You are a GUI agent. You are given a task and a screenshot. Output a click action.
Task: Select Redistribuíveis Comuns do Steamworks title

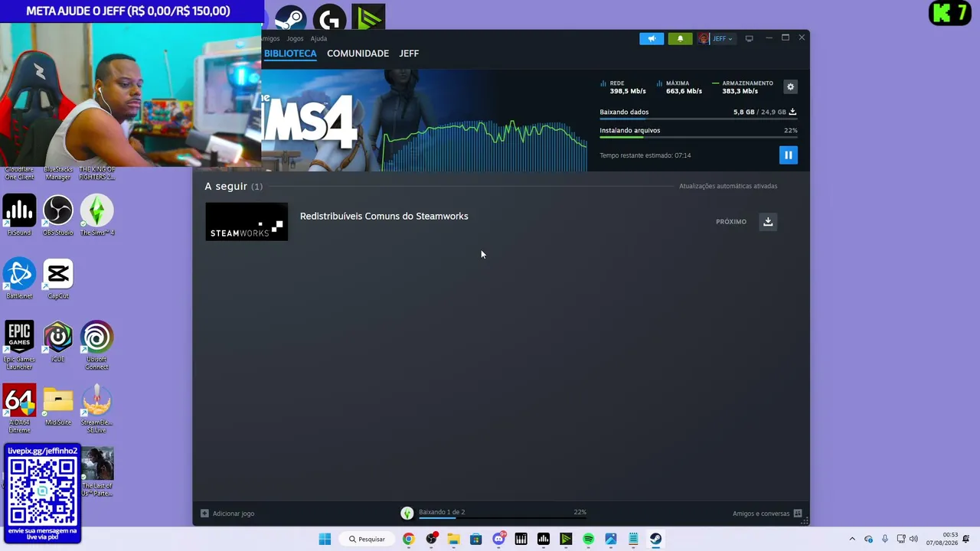coord(384,217)
